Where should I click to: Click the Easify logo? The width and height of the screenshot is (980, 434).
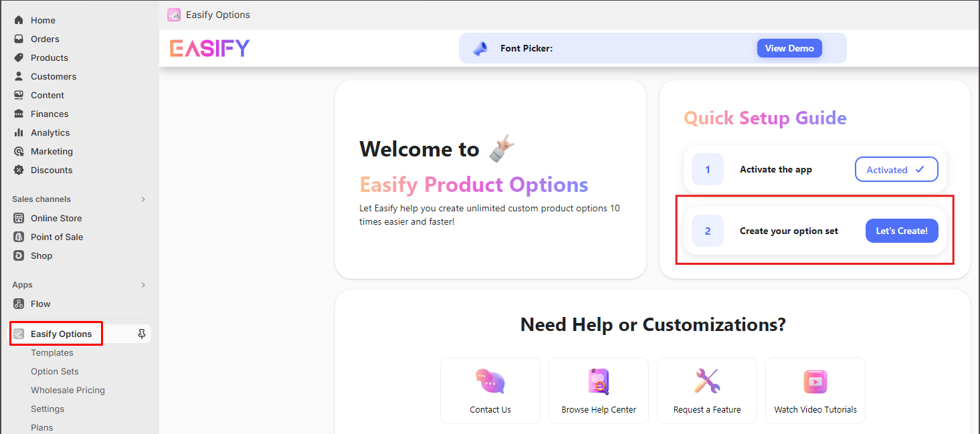click(209, 47)
